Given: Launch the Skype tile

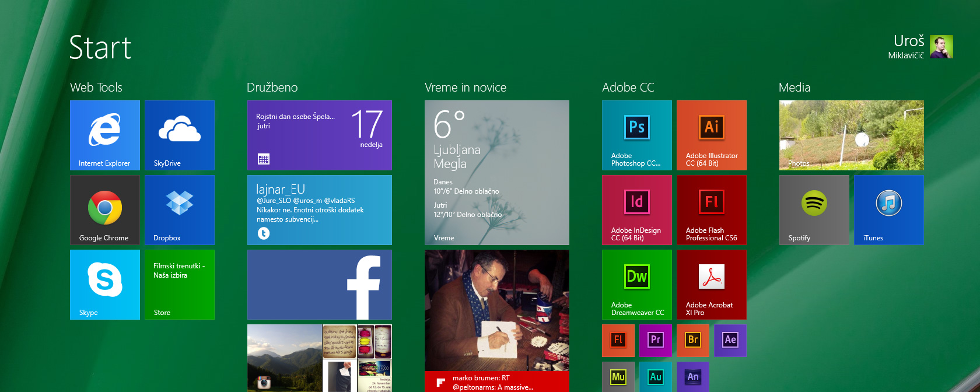Looking at the screenshot, I should tap(105, 285).
